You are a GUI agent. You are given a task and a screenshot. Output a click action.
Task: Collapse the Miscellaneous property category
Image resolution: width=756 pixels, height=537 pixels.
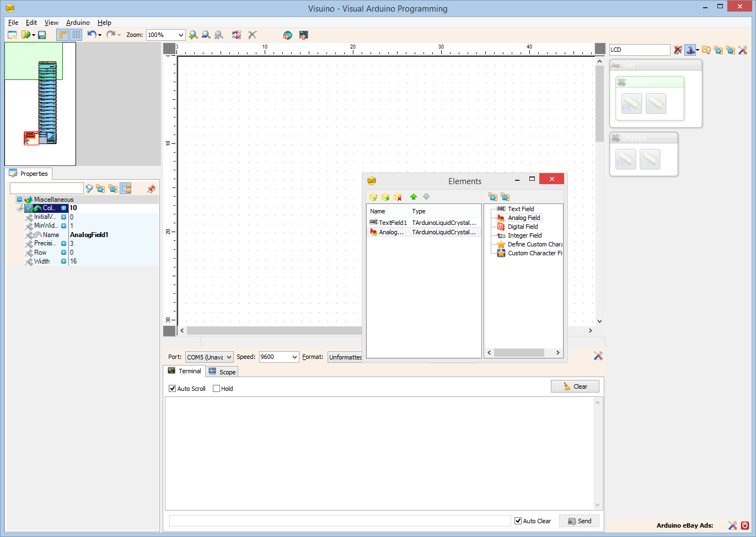(x=19, y=200)
